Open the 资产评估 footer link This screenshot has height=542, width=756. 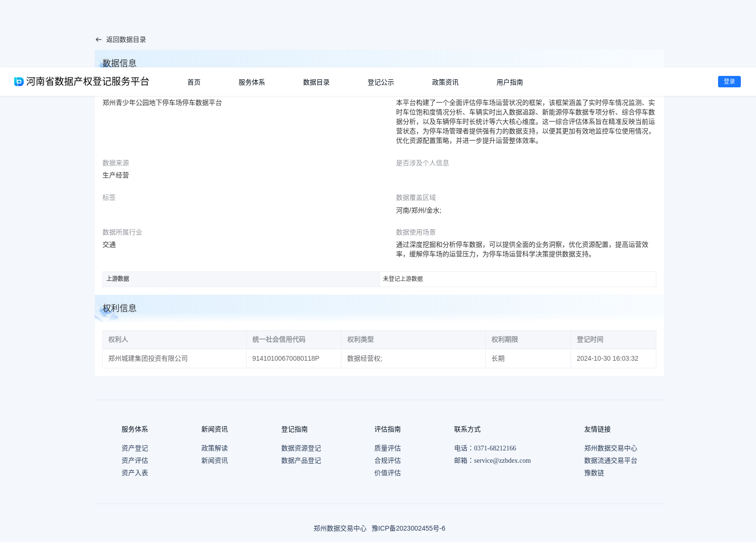pyautogui.click(x=135, y=460)
